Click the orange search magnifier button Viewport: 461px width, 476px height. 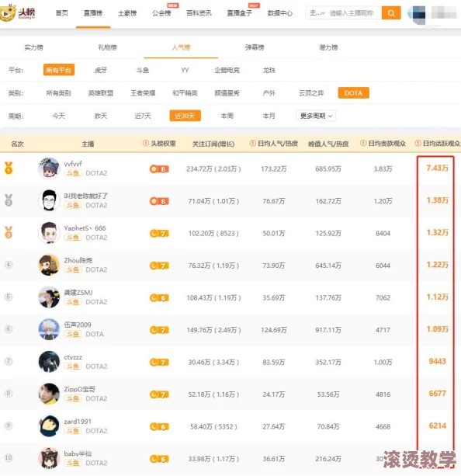391,13
